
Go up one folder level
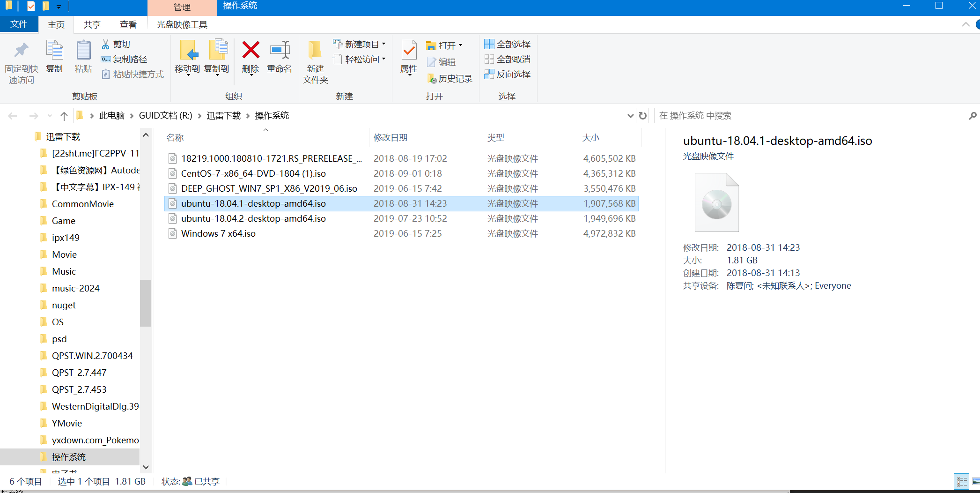[x=64, y=116]
